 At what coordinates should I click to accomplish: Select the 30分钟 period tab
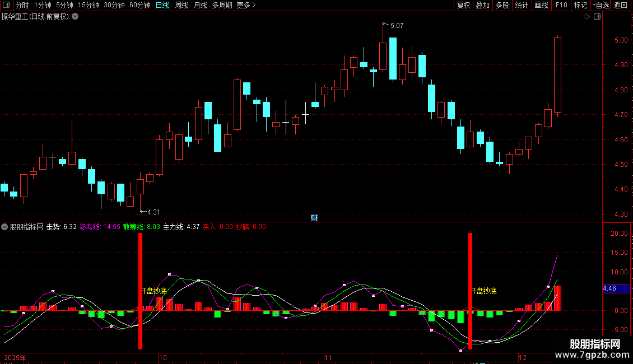[114, 5]
